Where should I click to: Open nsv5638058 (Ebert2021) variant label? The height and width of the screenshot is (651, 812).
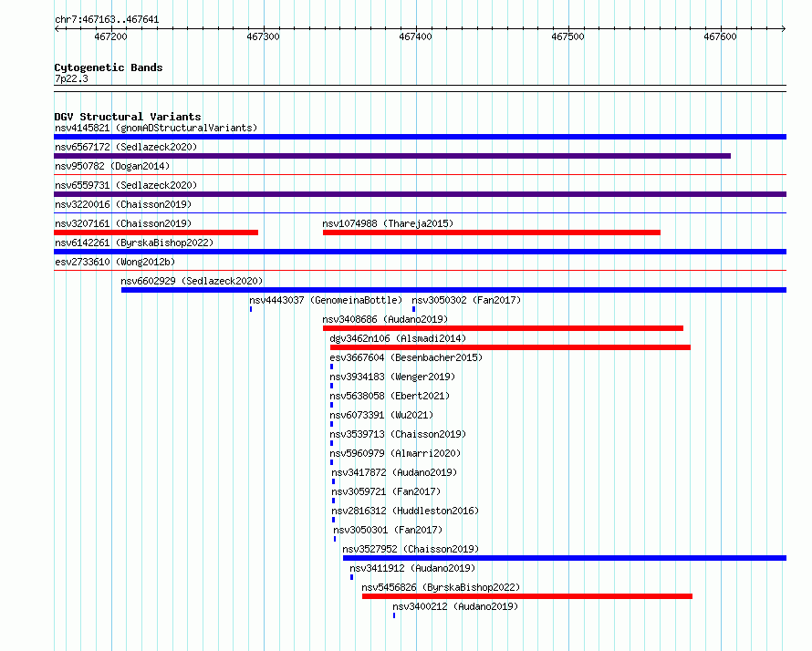pos(390,396)
